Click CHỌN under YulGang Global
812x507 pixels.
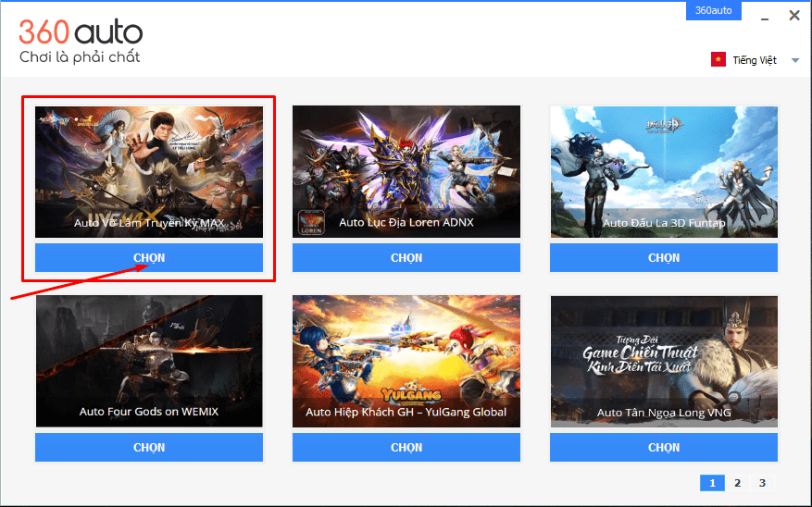pyautogui.click(x=406, y=447)
